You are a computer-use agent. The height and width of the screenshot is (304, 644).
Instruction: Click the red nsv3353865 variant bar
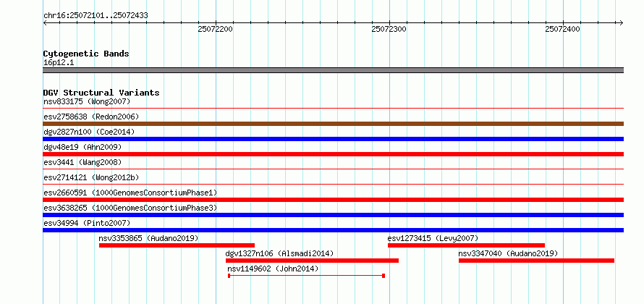(177, 245)
